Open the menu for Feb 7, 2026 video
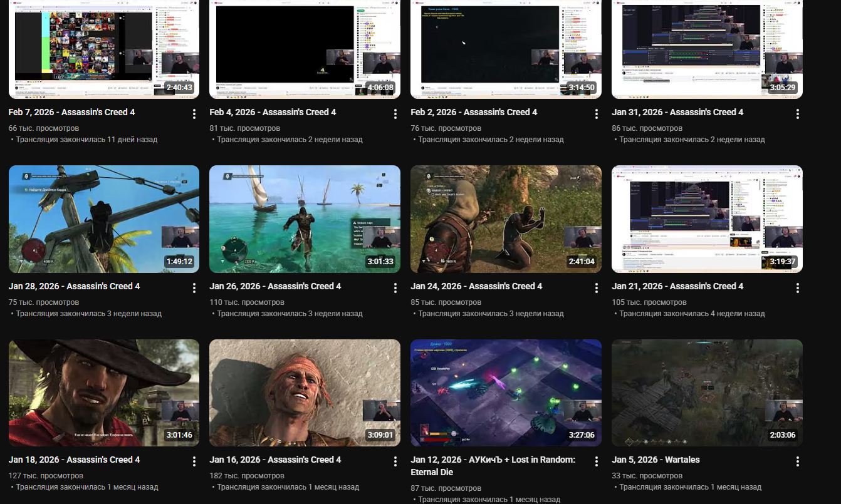Viewport: 841px width, 504px height. click(194, 114)
